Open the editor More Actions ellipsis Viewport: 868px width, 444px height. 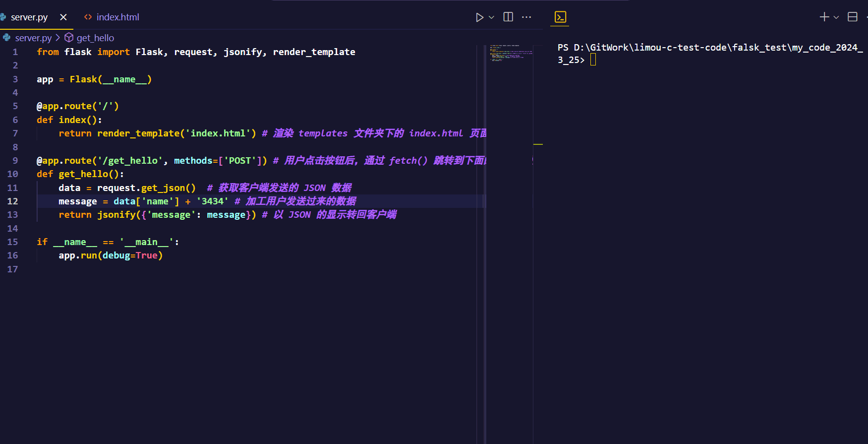point(526,17)
